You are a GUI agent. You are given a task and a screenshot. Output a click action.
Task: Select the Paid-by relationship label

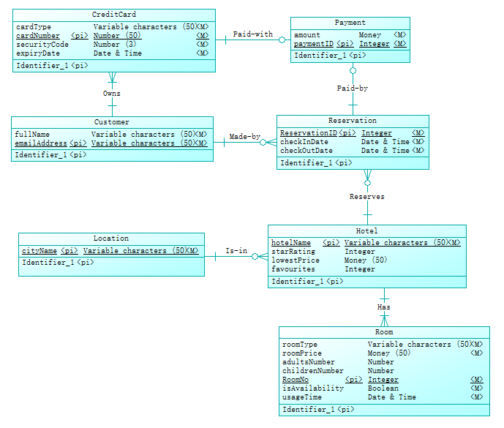click(353, 89)
